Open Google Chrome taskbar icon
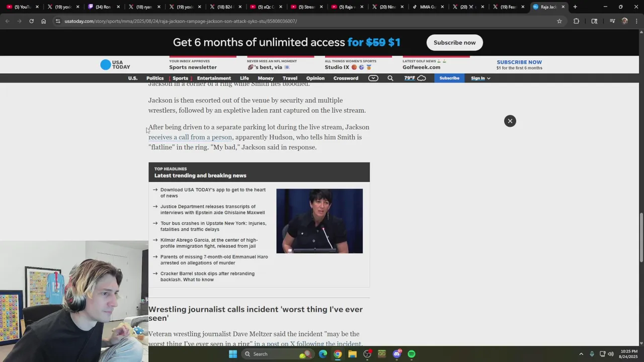This screenshot has height=362, width=644. click(x=338, y=354)
